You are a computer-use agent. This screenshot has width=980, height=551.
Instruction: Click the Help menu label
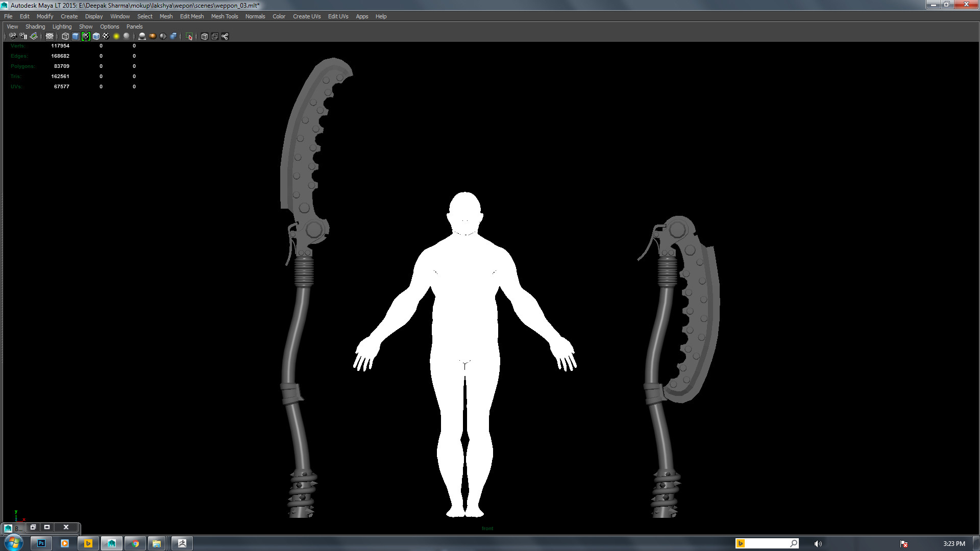(x=381, y=16)
